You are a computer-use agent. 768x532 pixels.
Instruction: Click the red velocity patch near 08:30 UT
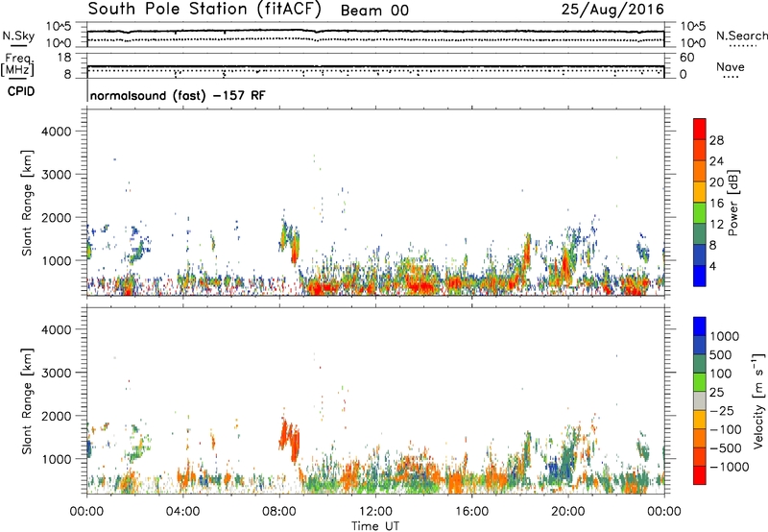coord(289,439)
